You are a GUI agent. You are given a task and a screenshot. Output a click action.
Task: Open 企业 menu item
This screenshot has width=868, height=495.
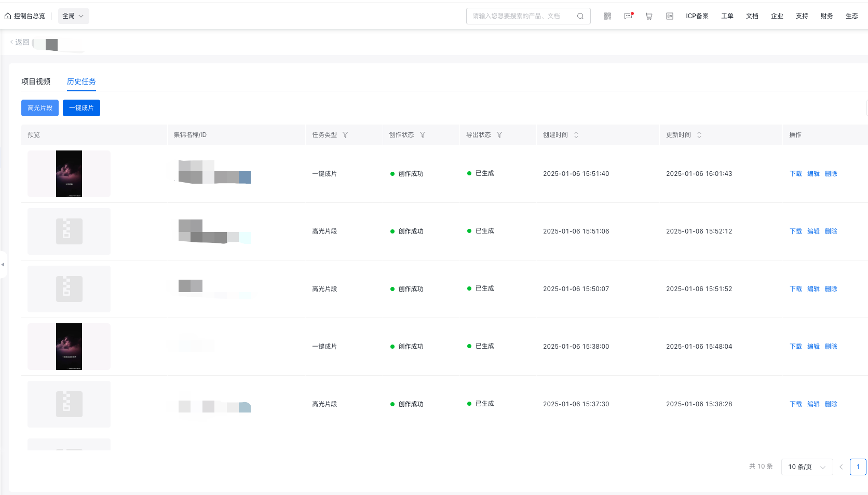coord(777,16)
